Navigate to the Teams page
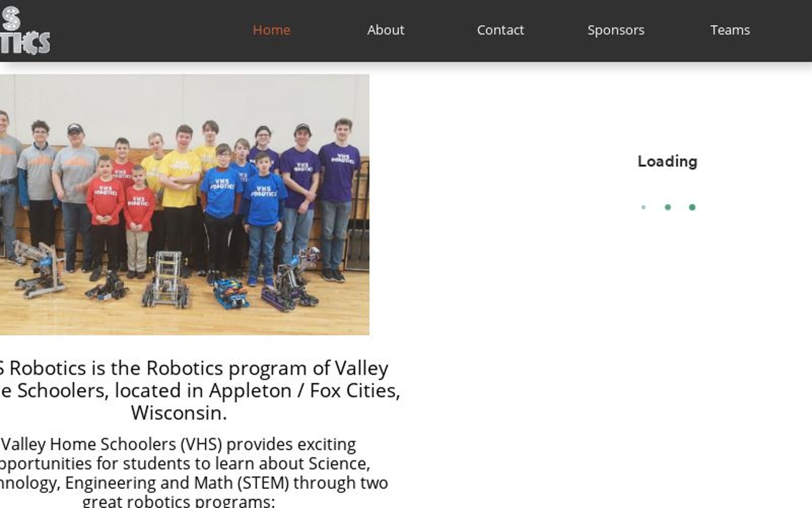812x508 pixels. click(730, 30)
